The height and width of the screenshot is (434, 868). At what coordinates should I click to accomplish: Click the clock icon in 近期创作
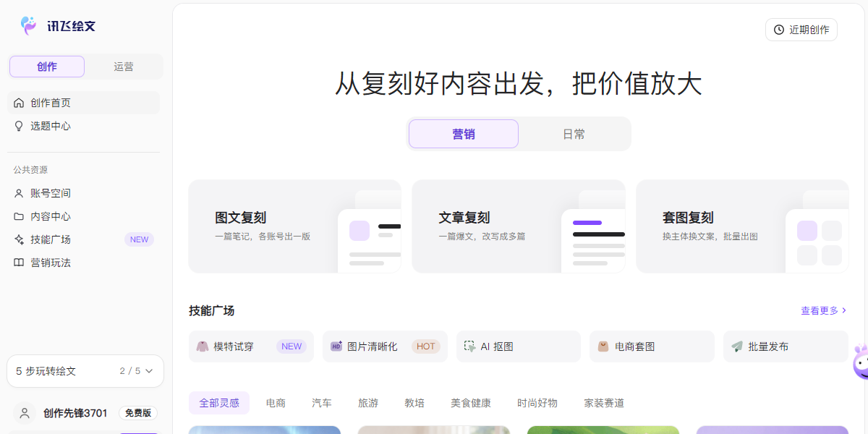(x=779, y=30)
